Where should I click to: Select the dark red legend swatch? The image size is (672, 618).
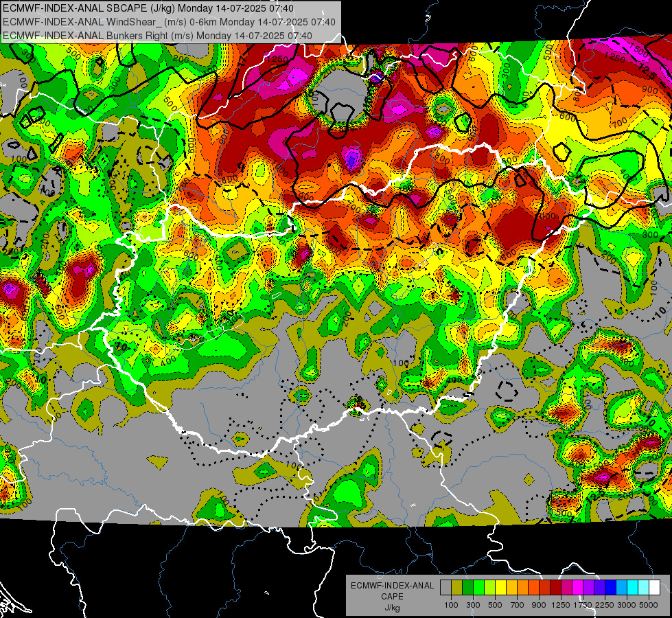coord(555,587)
